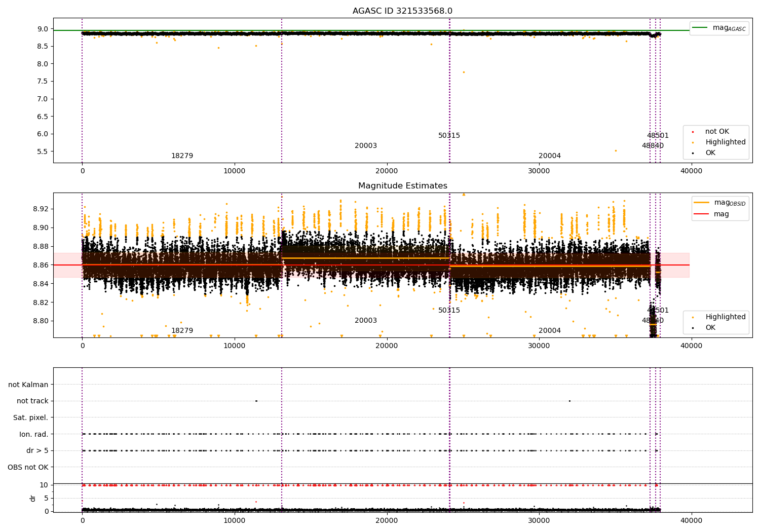The height and width of the screenshot is (532, 760).
Task: Click the red "mag" legend entry in middle plot
Action: pyautogui.click(x=711, y=214)
